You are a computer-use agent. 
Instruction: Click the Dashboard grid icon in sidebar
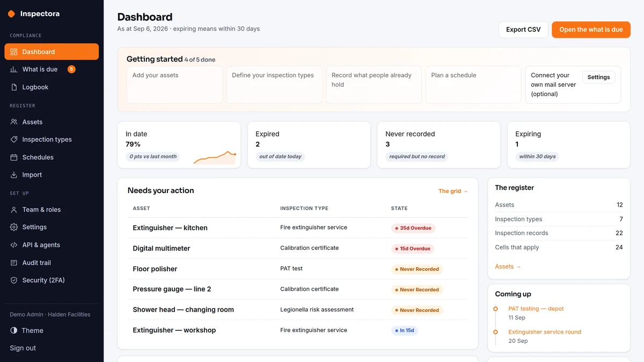(14, 52)
